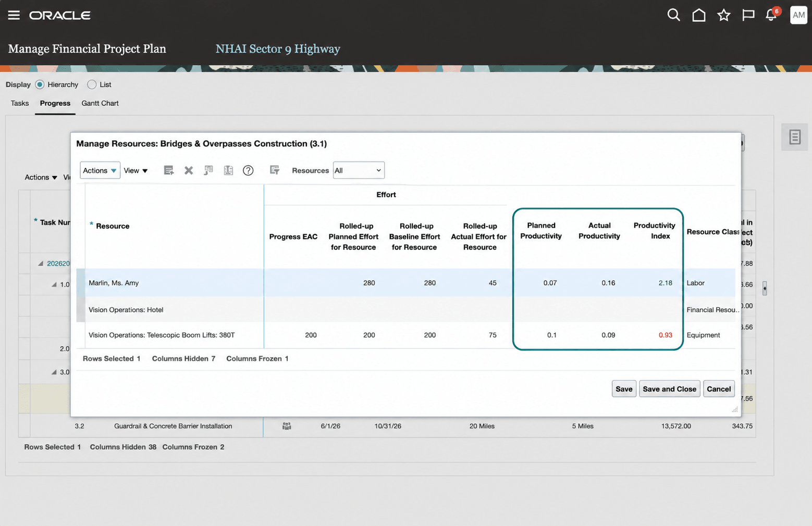
Task: Collapse task 3.0 tree node
Action: point(54,372)
